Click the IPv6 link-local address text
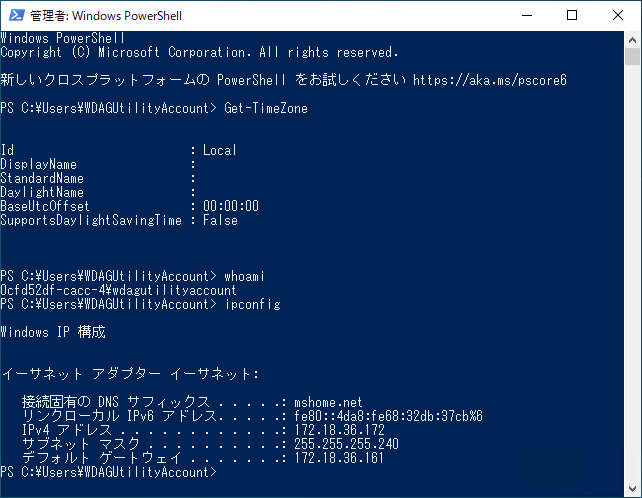This screenshot has width=642, height=498. (x=388, y=416)
